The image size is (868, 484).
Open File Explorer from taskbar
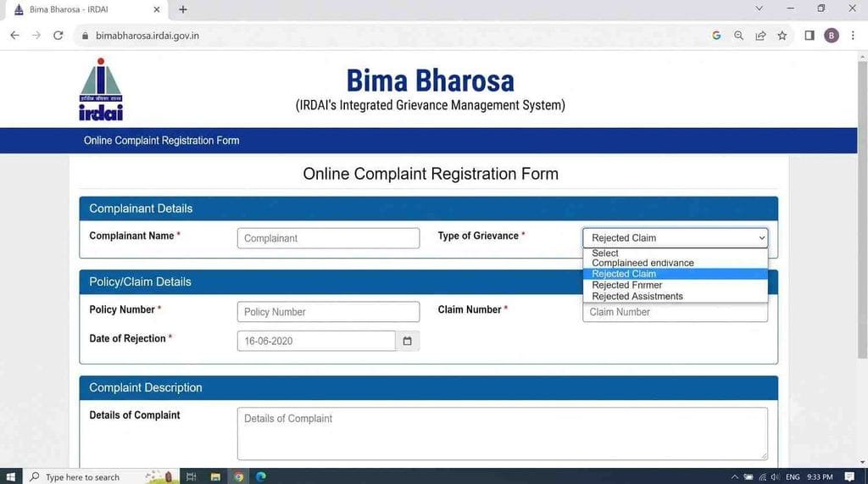215,477
